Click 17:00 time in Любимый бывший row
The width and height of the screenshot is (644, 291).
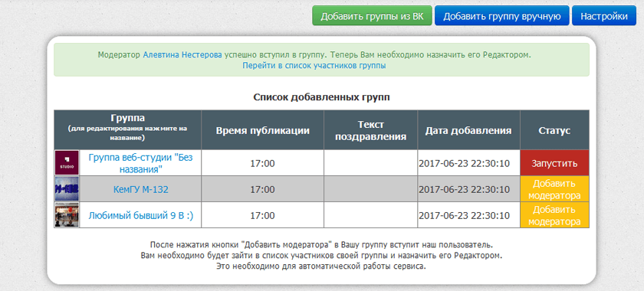point(262,215)
